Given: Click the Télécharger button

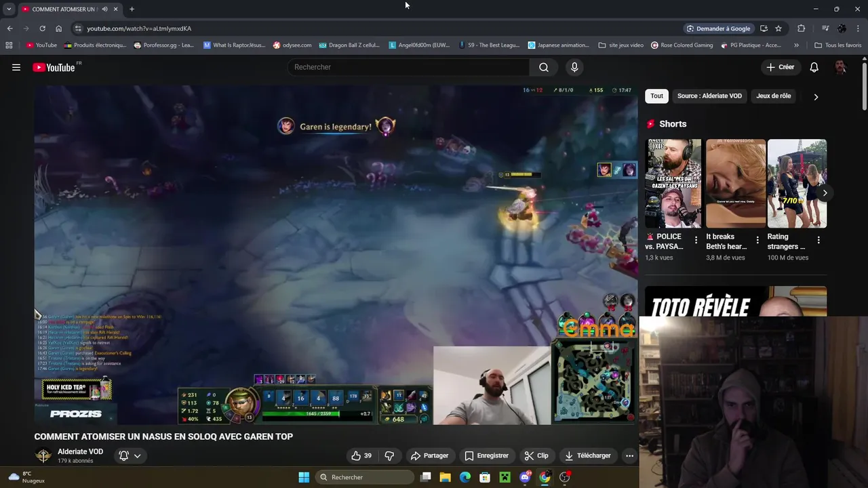Looking at the screenshot, I should tap(587, 455).
